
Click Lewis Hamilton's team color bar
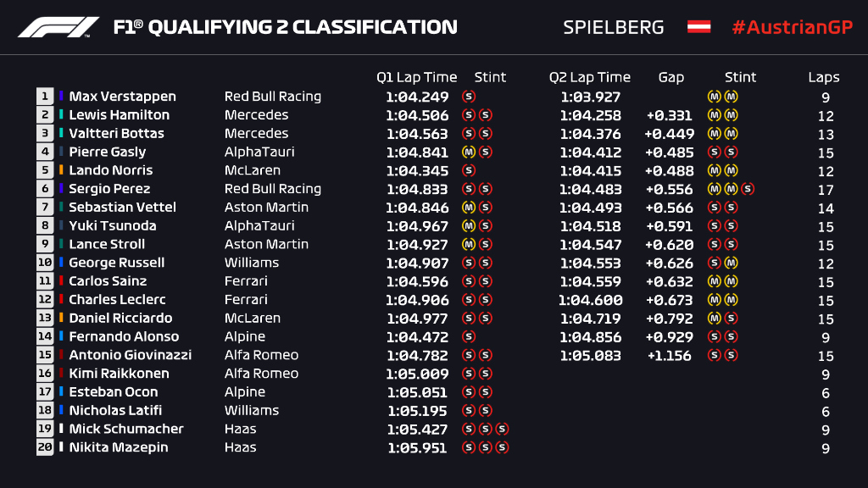[62, 115]
